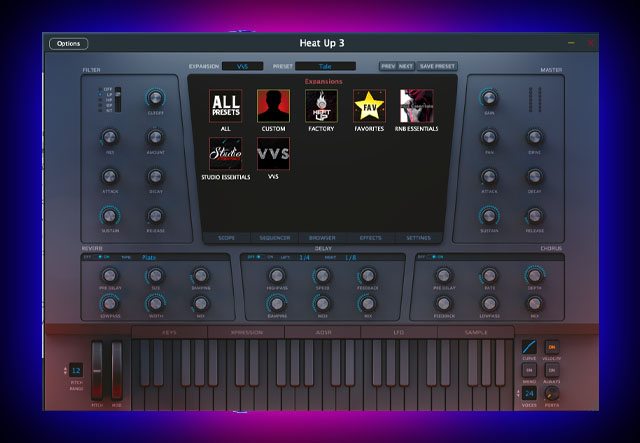Open the ADSR tab
640x443 pixels.
323,332
